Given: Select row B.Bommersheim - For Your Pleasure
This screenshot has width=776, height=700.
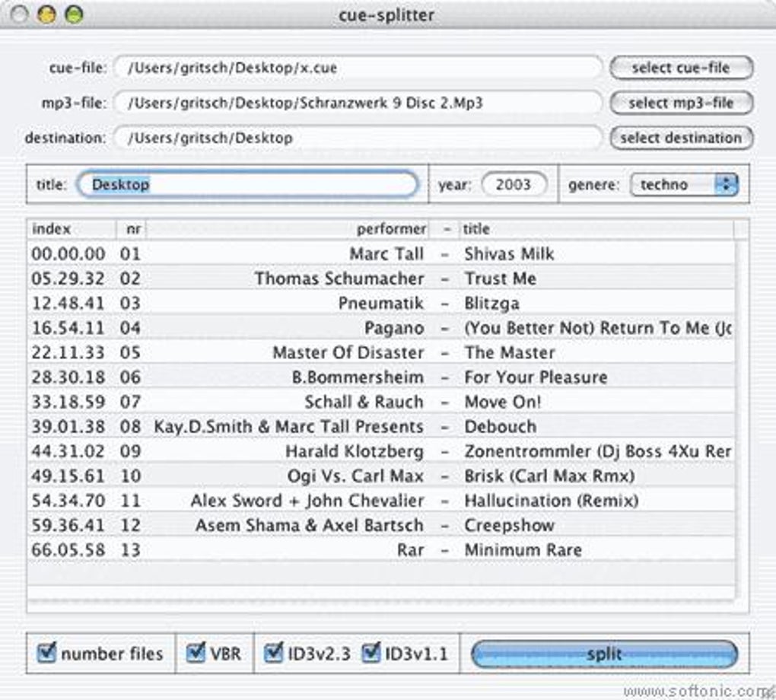Looking at the screenshot, I should tap(381, 377).
